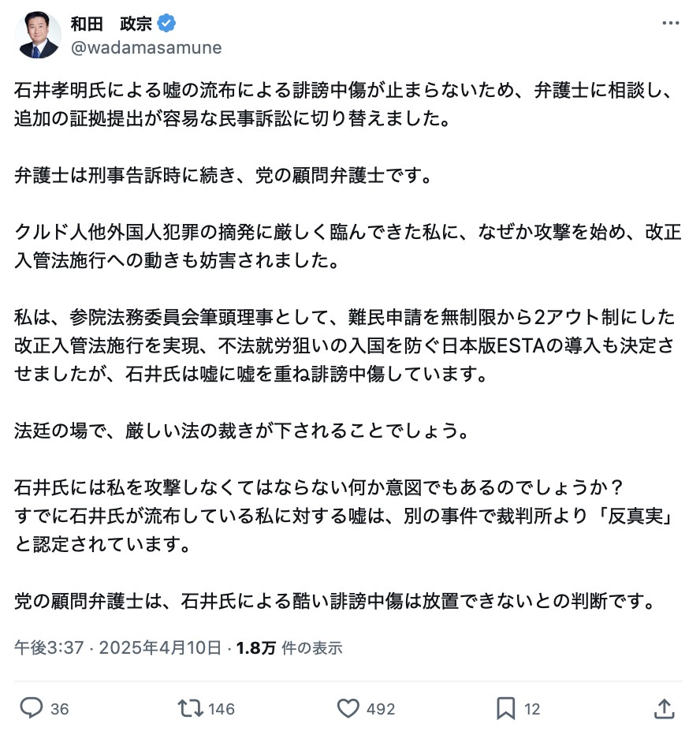700x735 pixels.
Task: Click the reply count 36
Action: click(59, 709)
